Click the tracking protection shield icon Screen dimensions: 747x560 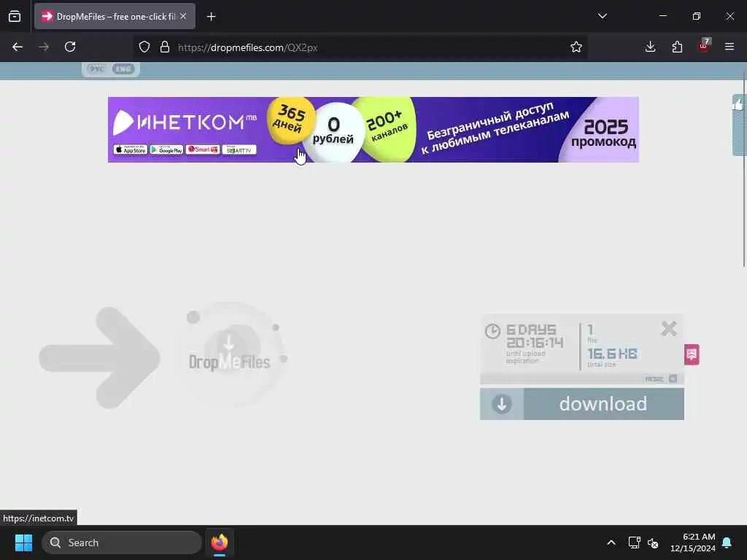point(144,47)
